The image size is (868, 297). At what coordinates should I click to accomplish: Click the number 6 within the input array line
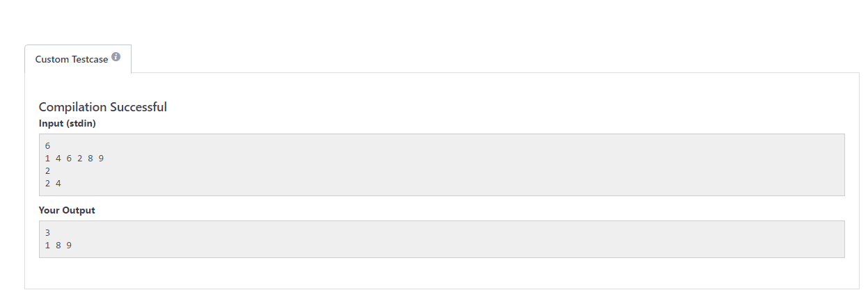[x=69, y=159]
